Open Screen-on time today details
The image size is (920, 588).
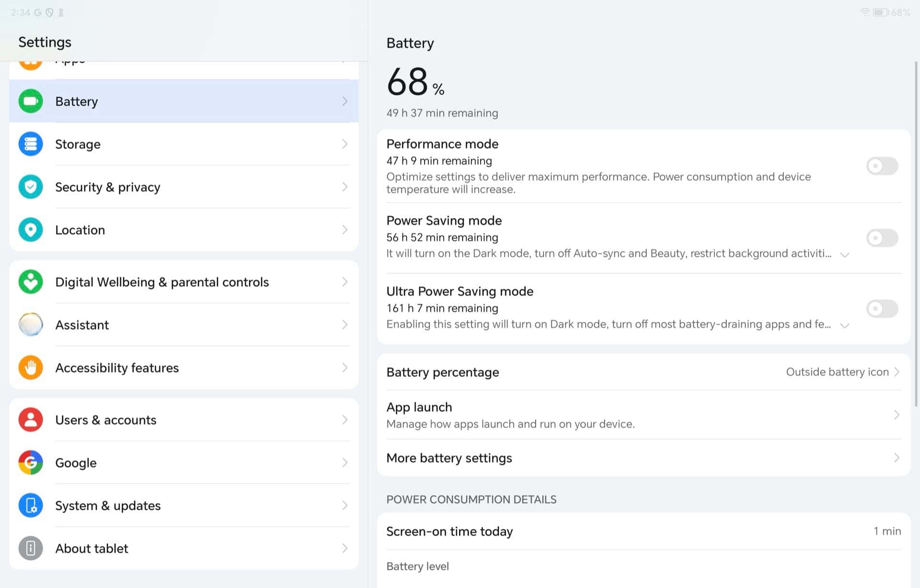point(644,531)
